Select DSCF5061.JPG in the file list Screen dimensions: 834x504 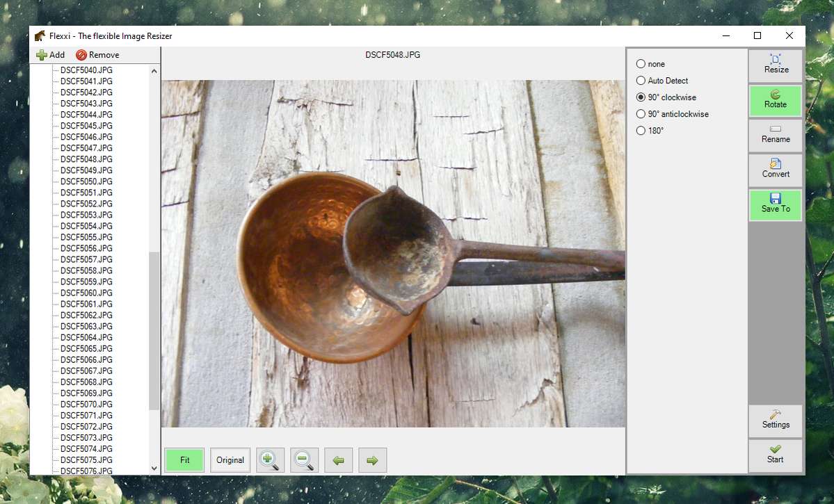86,304
